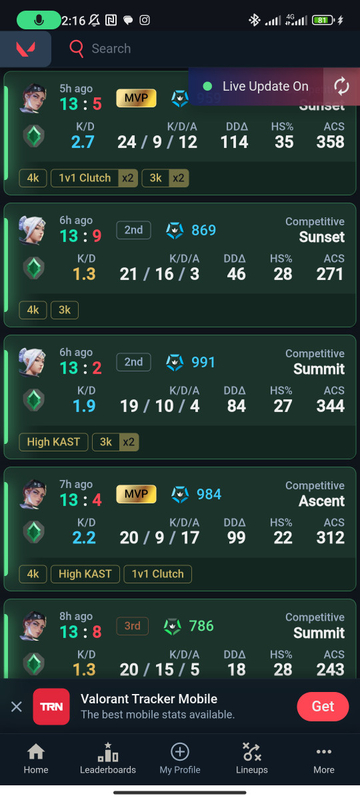Open the Leaderboards tab
This screenshot has width=360, height=800.
point(108,758)
